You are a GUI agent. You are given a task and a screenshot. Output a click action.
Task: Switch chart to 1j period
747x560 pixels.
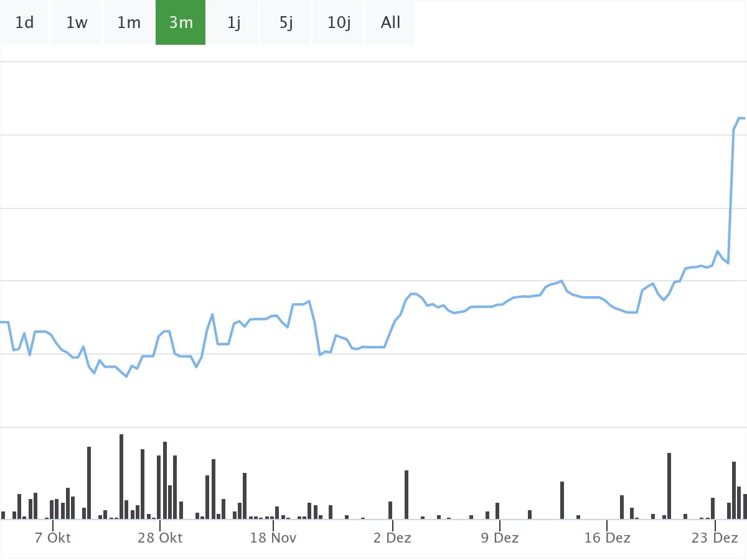[x=233, y=23]
